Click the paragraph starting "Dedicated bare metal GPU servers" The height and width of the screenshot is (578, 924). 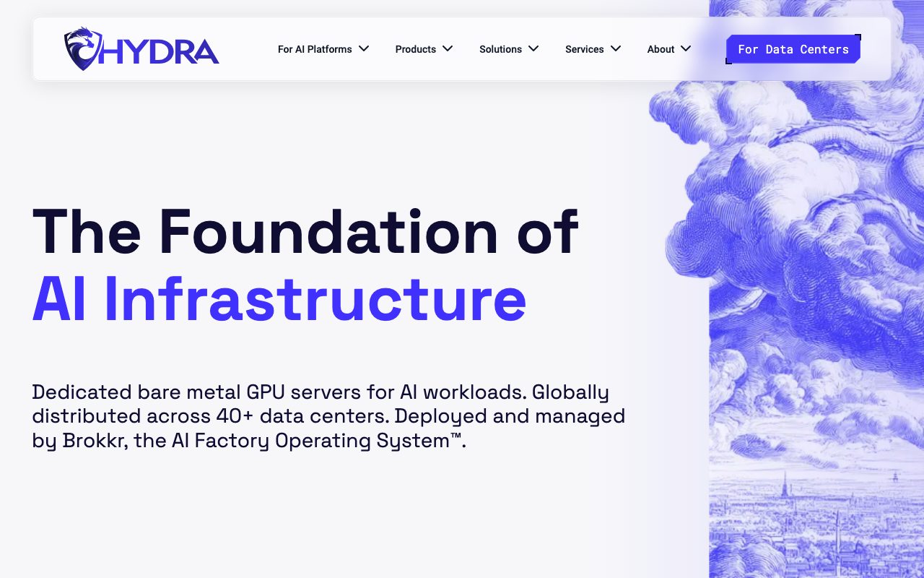pyautogui.click(x=328, y=416)
